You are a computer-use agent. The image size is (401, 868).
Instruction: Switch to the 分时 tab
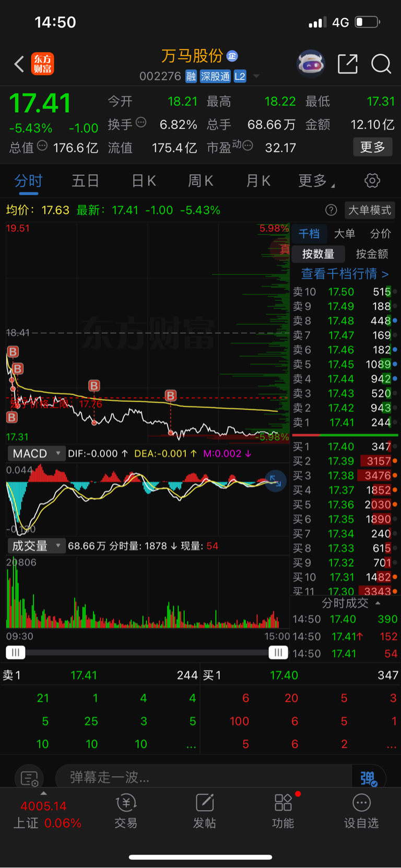coord(29,181)
